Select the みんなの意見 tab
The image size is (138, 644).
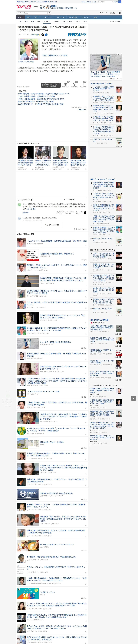click(73, 17)
